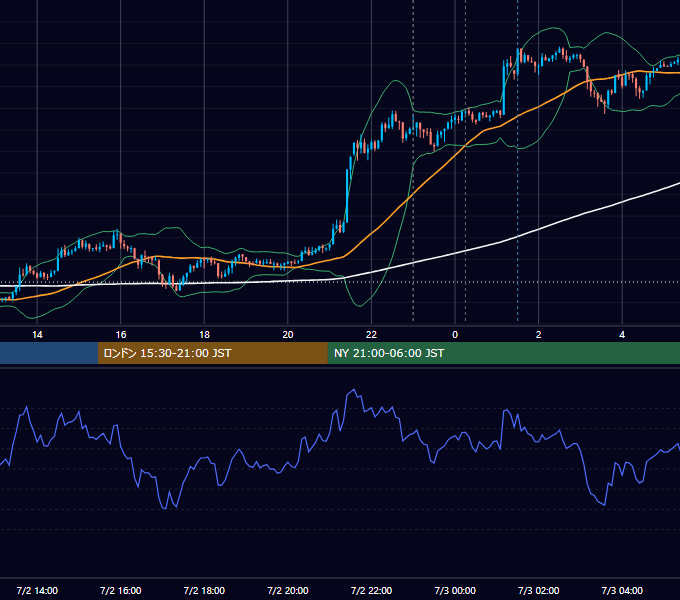680x600 pixels.
Task: Click the 16 hour label on upper axis
Action: pos(121,335)
